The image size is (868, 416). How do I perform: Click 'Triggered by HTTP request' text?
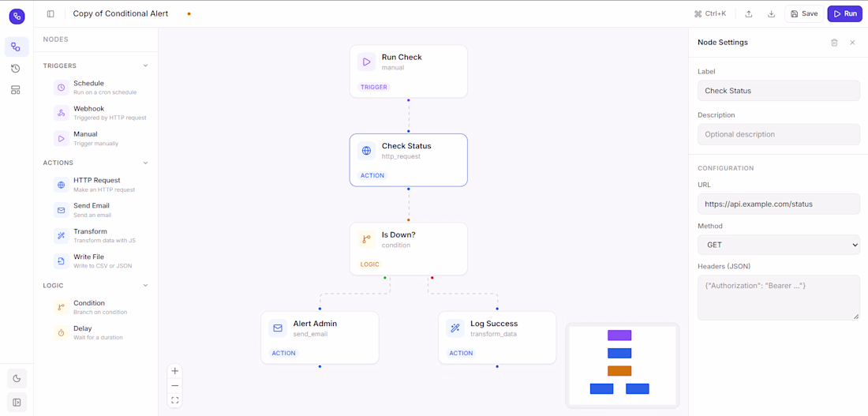coord(110,118)
